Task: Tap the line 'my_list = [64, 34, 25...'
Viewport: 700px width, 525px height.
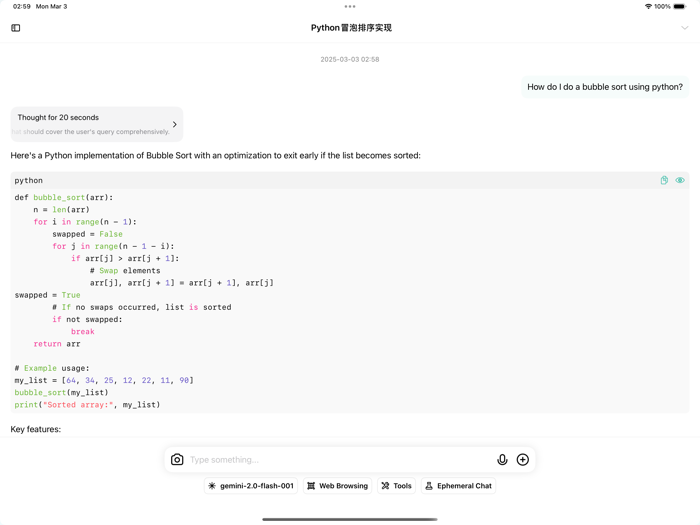Action: [104, 380]
